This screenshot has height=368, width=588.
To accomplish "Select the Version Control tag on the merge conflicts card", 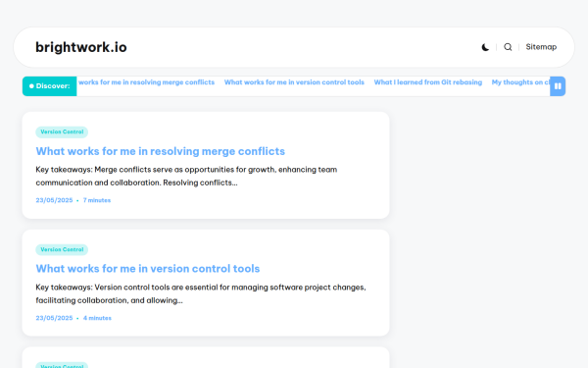I will 62,131.
